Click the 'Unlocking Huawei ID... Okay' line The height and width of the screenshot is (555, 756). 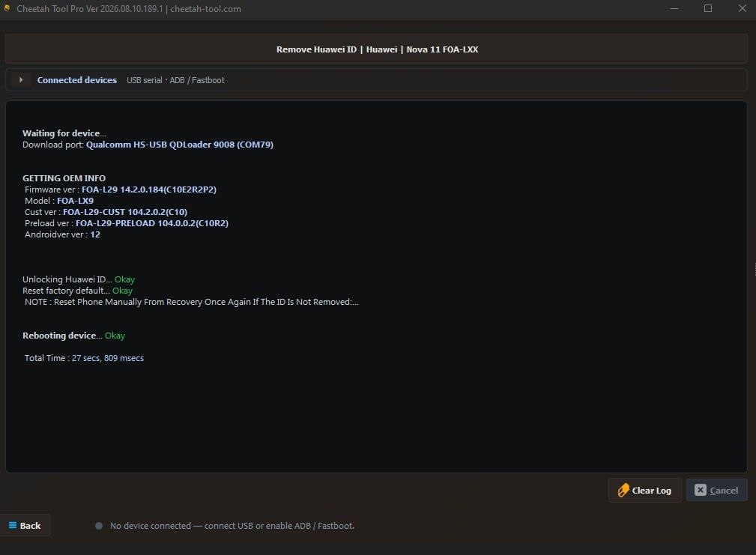coord(79,279)
